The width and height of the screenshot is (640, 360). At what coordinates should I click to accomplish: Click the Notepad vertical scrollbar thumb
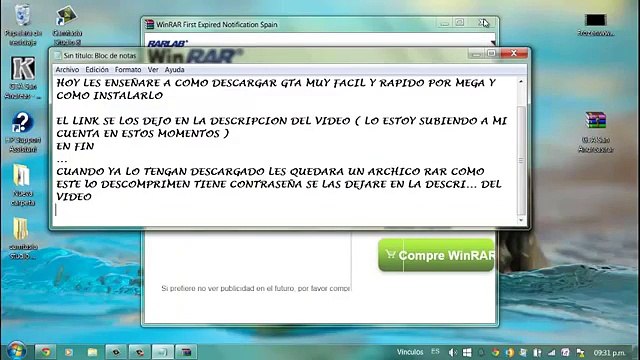pos(521,160)
